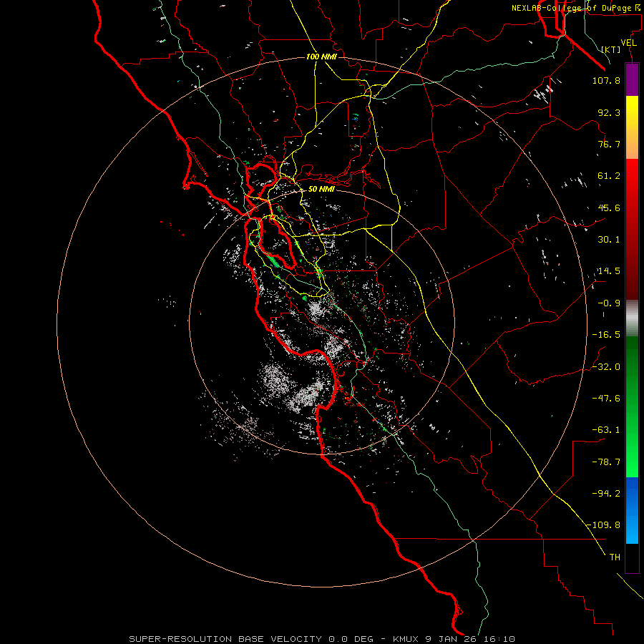This screenshot has height=644, width=644.
Task: Select the 92.3 legend value
Action: 609,112
